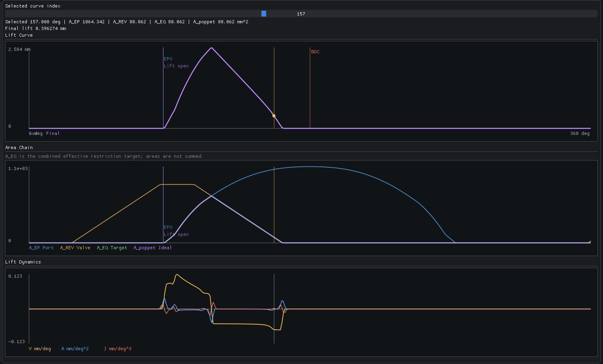Click the 'Final' legend entry under Lift Curve
Image resolution: width=603 pixels, height=364 pixels.
coord(53,133)
